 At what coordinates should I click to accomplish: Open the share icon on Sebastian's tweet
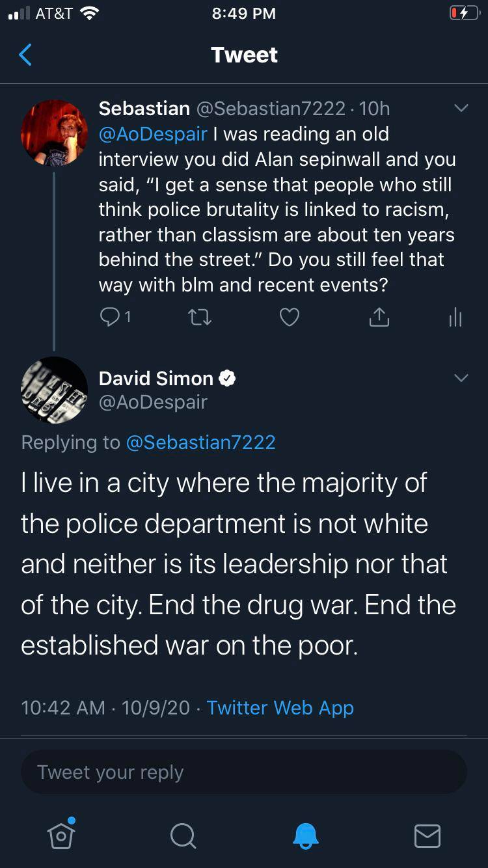pos(379,317)
